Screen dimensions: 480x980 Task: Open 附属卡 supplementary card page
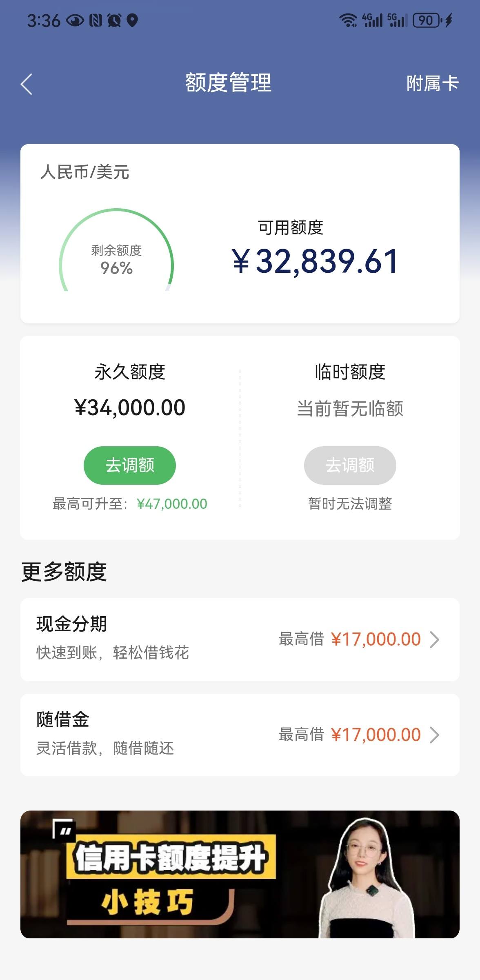pos(432,83)
